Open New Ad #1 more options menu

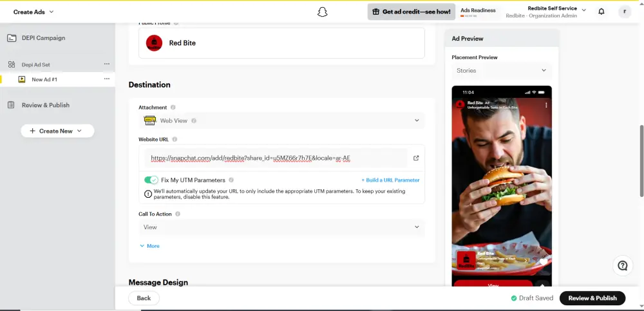pos(107,79)
